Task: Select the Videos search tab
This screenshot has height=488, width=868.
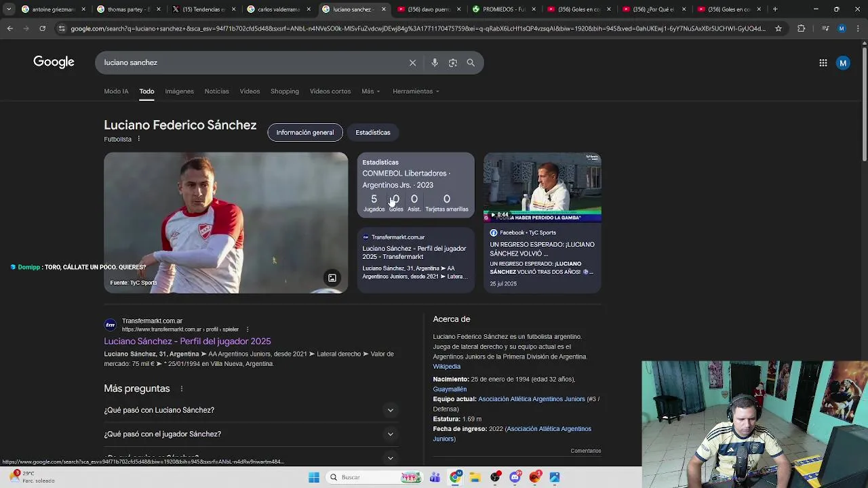Action: pos(250,91)
